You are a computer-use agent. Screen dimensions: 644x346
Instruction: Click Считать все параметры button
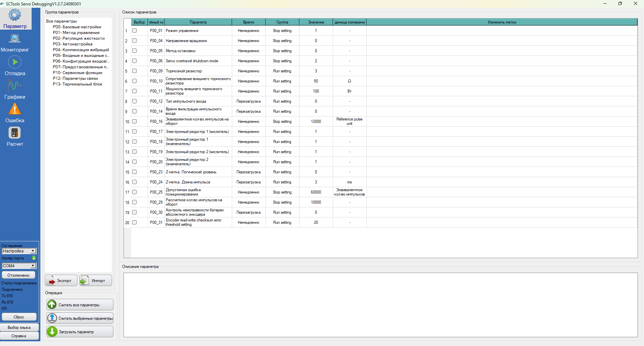click(x=80, y=305)
